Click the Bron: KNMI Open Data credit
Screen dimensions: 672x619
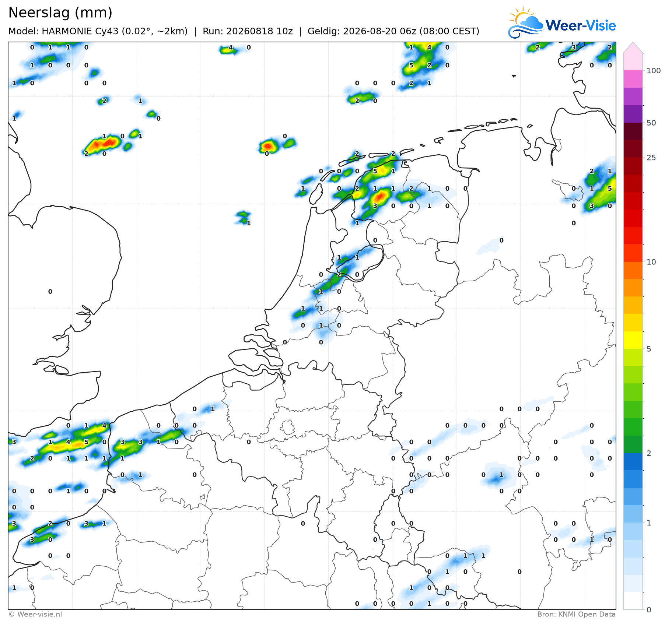(576, 614)
